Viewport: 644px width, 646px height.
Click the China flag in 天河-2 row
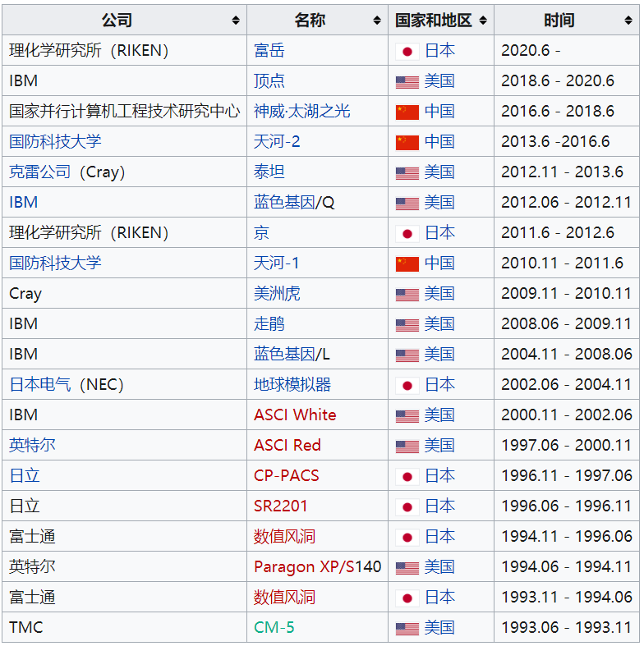click(407, 142)
